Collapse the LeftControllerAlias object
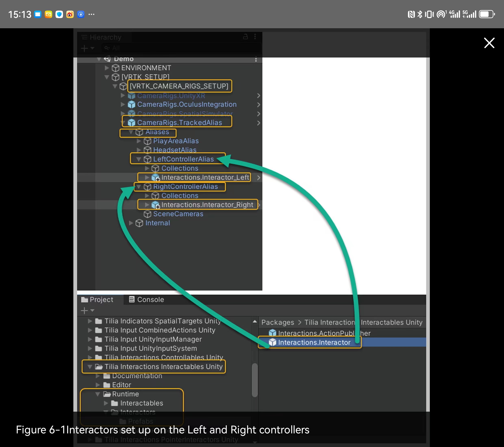The image size is (504, 447). tap(139, 159)
